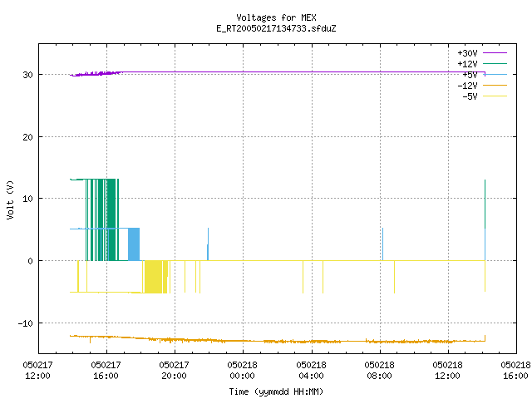Click the green +12V spike at the plot's right end

[x=485, y=204]
